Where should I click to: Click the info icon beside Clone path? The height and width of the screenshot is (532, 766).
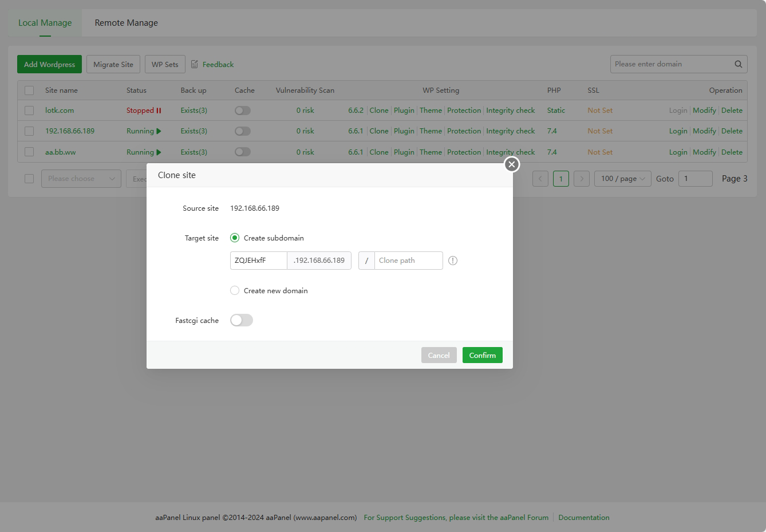(453, 261)
